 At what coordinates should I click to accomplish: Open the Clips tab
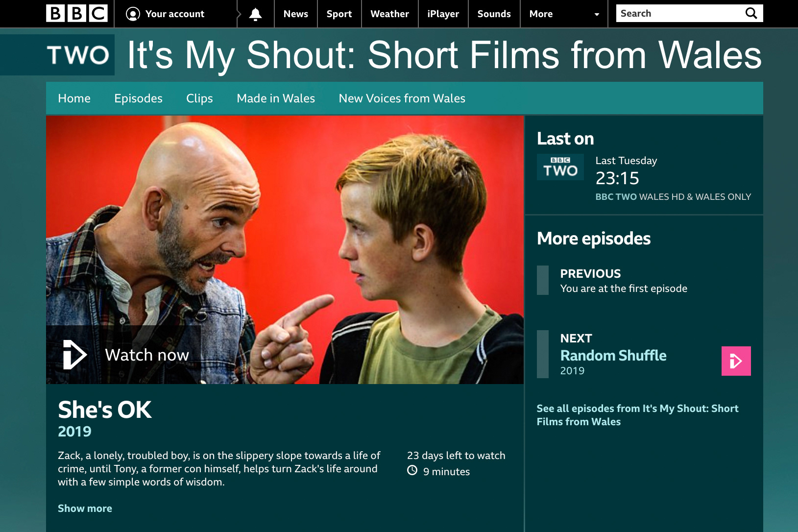(x=199, y=98)
